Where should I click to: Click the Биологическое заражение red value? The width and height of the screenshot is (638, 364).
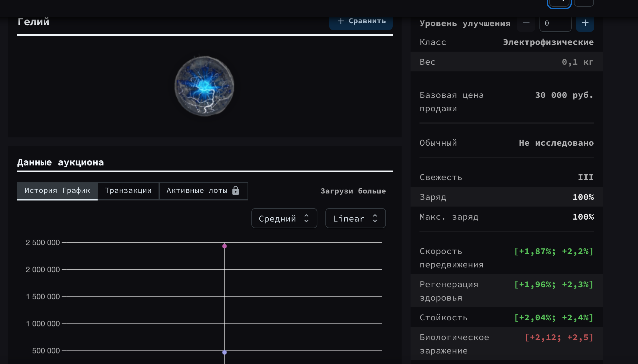click(x=559, y=337)
